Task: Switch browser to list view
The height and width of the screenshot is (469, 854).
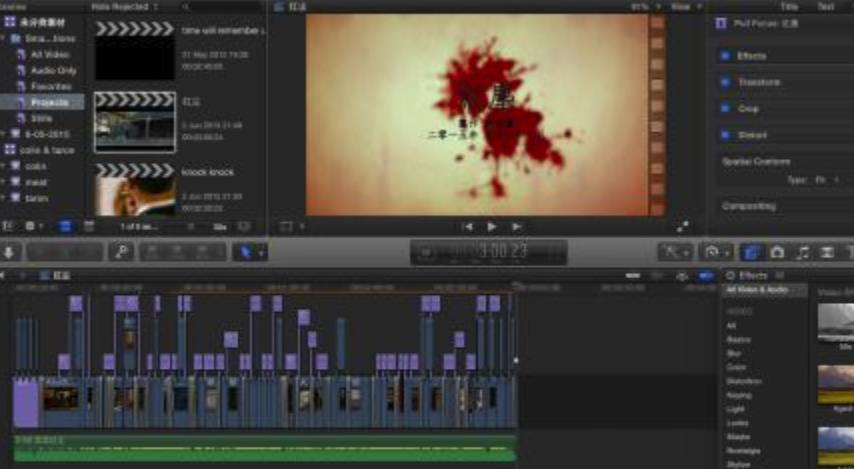Action: (x=86, y=227)
